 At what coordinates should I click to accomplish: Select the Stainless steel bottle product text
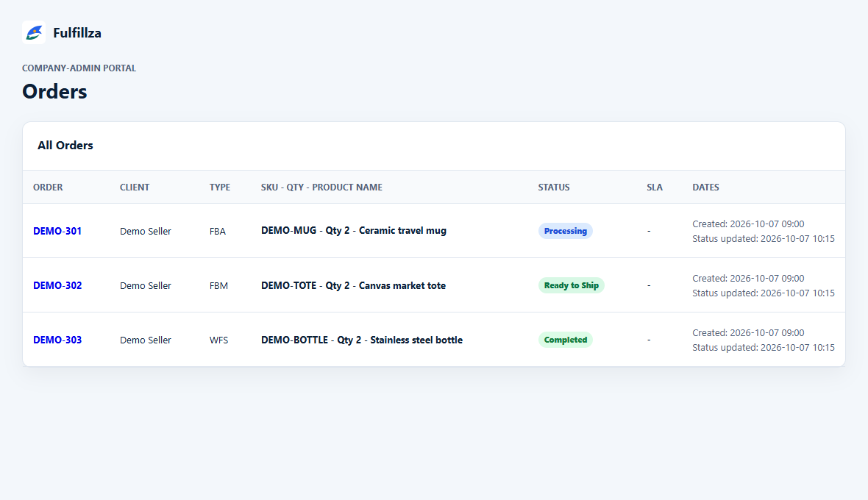coord(416,340)
